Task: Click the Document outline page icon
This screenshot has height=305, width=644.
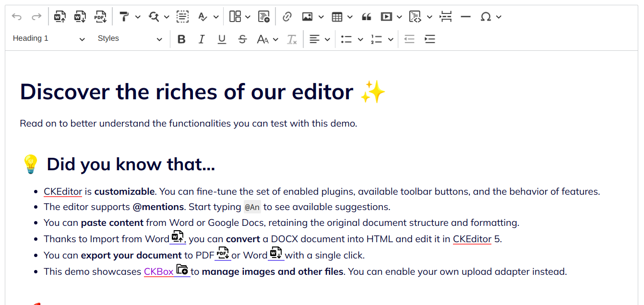Action: (263, 17)
